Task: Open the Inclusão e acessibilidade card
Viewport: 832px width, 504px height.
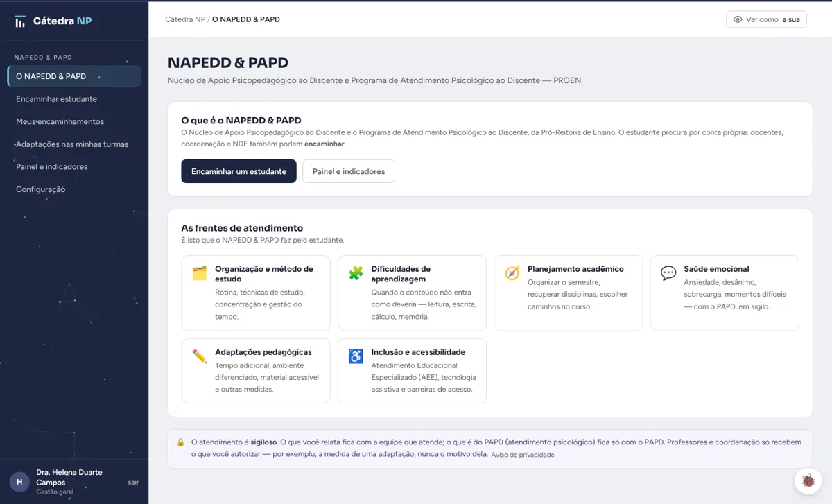Action: (x=412, y=371)
